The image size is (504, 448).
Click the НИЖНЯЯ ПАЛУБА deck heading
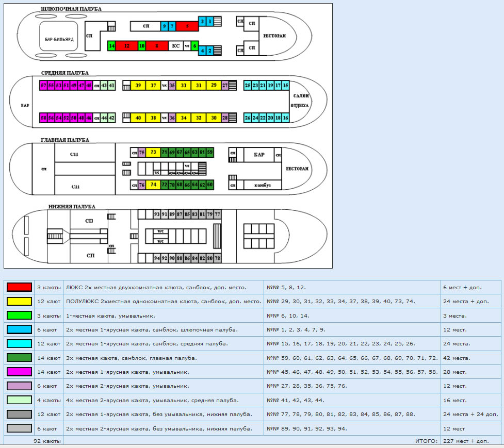click(x=72, y=207)
